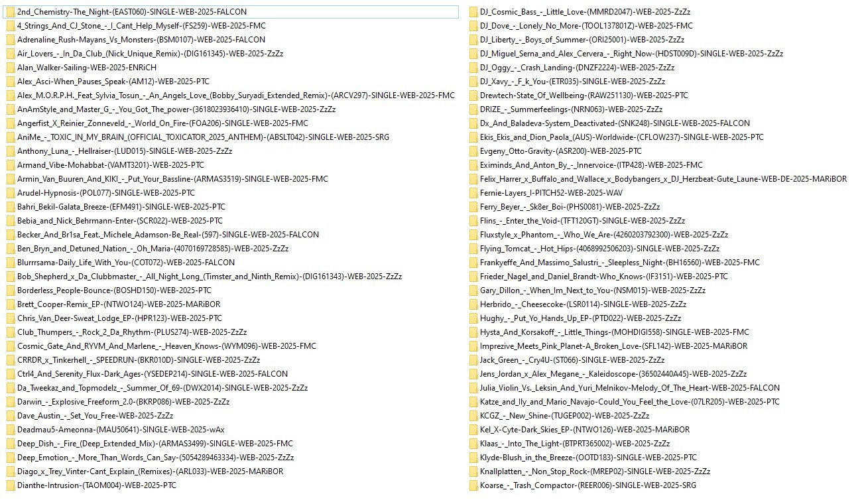Click the Ekis_Ekis_and_Dion_Paola Worldwide name
Viewport: 860px width, 504px height.
pos(622,137)
